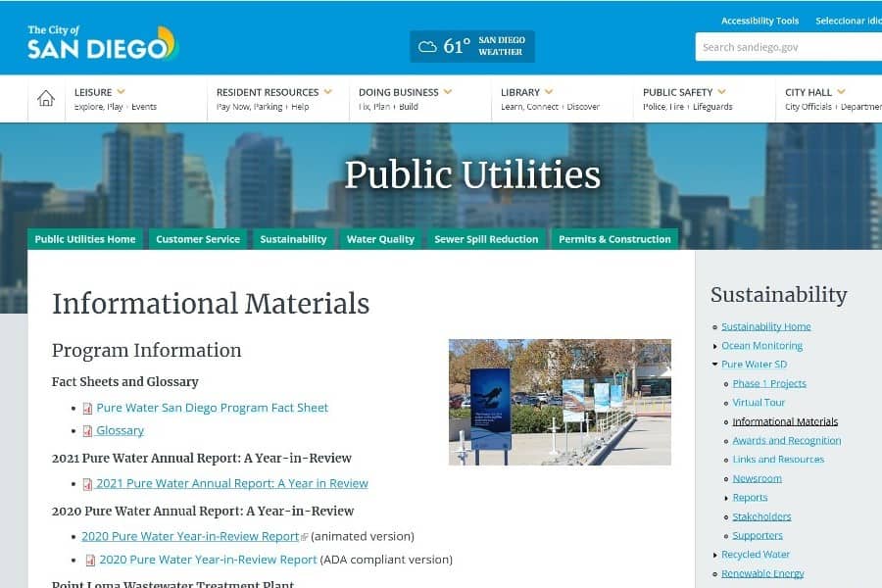Open Pure Water San Diego Program Fact Sheet

(x=212, y=408)
